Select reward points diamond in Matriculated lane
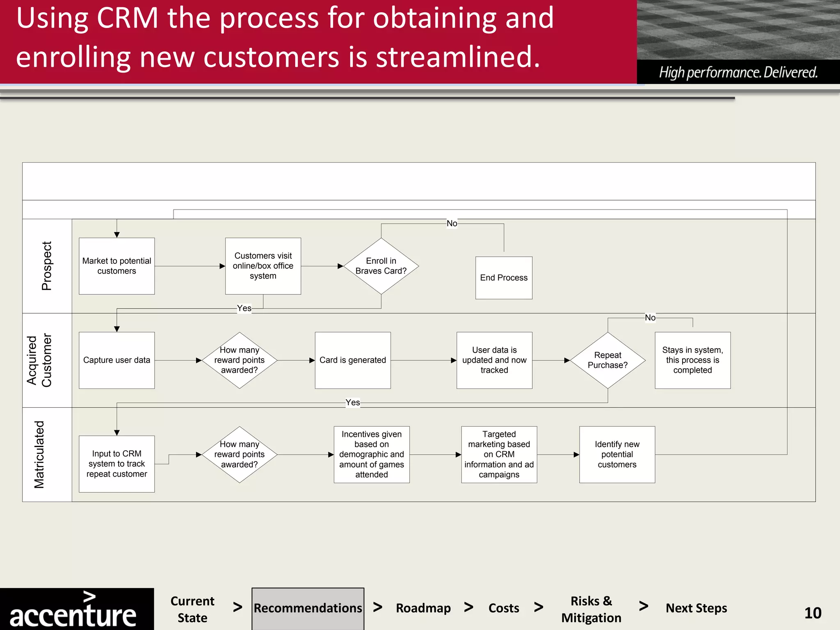 coord(240,454)
